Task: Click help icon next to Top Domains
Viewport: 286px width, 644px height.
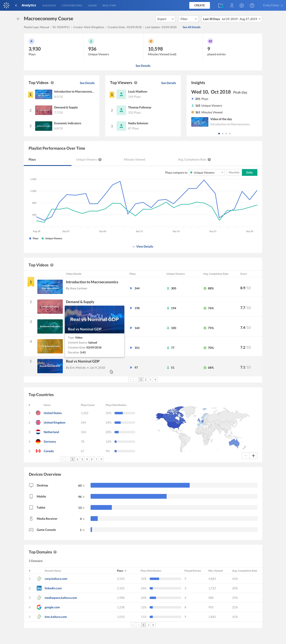Action: coord(55,552)
